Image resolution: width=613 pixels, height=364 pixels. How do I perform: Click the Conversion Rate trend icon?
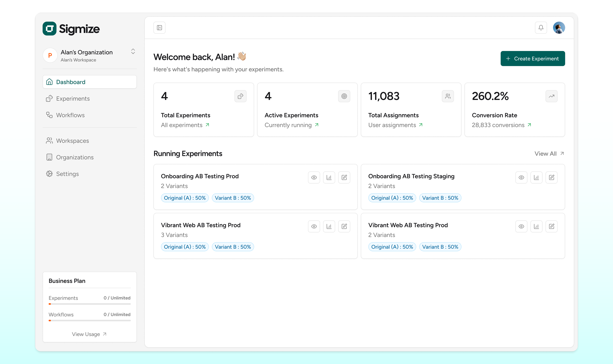pos(551,96)
